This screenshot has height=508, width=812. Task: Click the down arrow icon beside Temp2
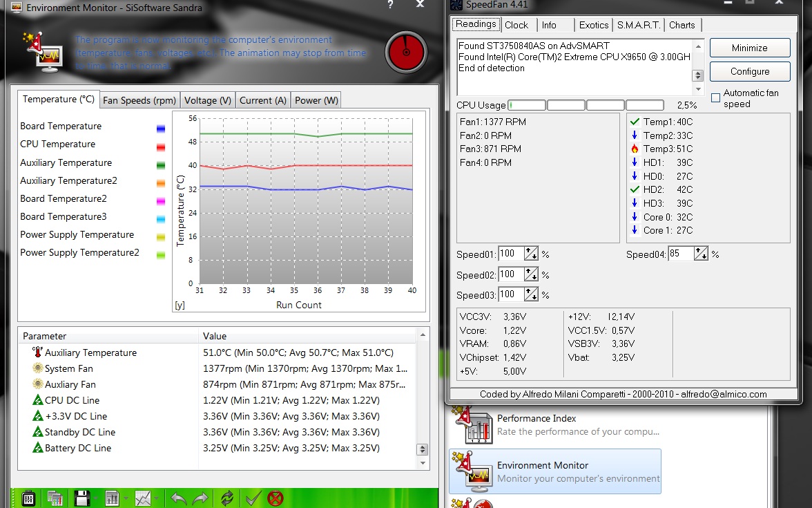(x=635, y=135)
